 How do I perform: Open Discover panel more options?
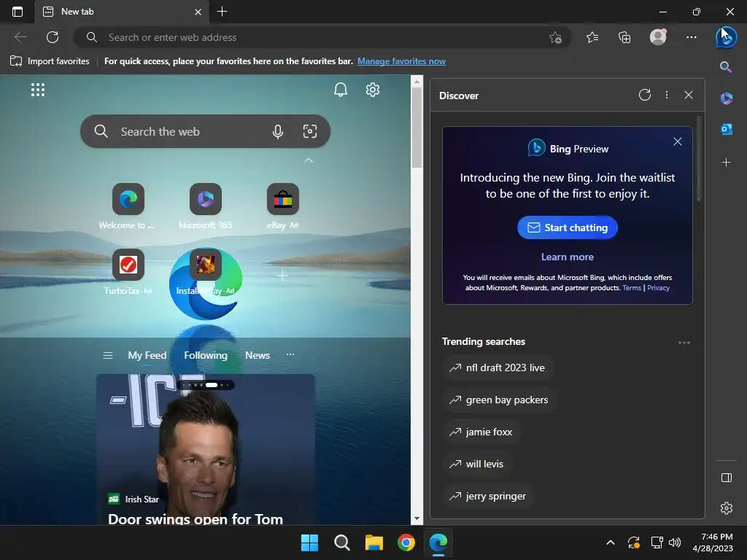click(667, 95)
